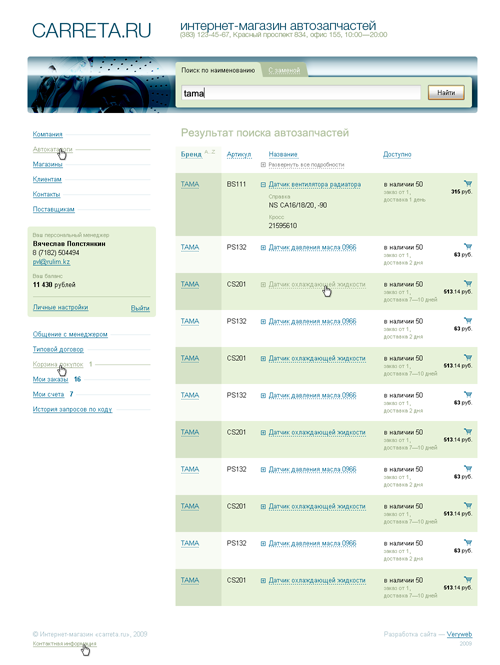Open the CARRETA.RU logo homepage
The image size is (500, 665).
pyautogui.click(x=91, y=31)
